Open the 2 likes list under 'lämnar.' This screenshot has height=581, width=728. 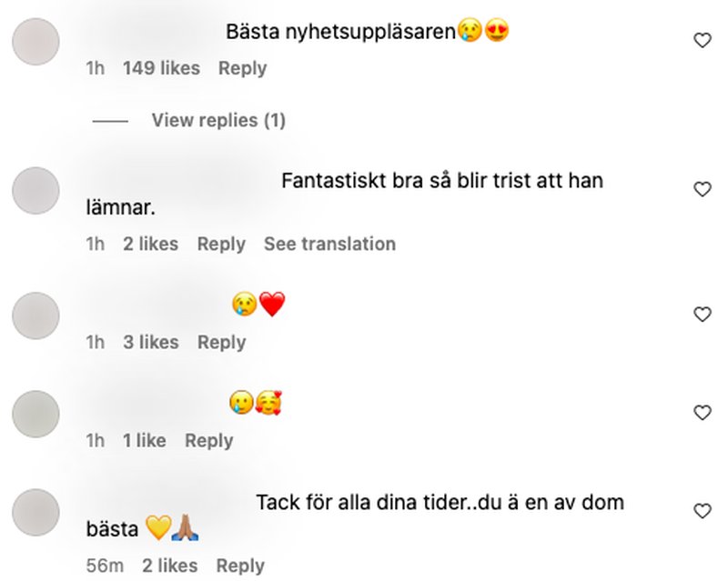tap(150, 244)
